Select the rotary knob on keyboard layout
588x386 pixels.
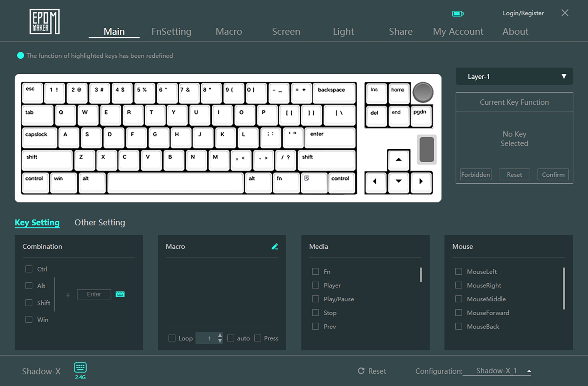[x=423, y=92]
